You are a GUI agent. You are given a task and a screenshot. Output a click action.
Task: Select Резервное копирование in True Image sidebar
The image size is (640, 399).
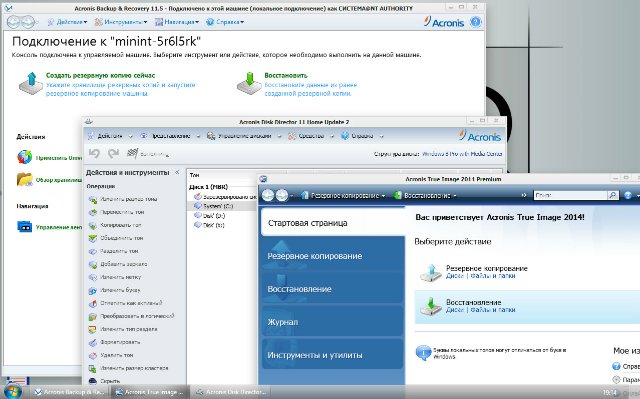pos(332,256)
